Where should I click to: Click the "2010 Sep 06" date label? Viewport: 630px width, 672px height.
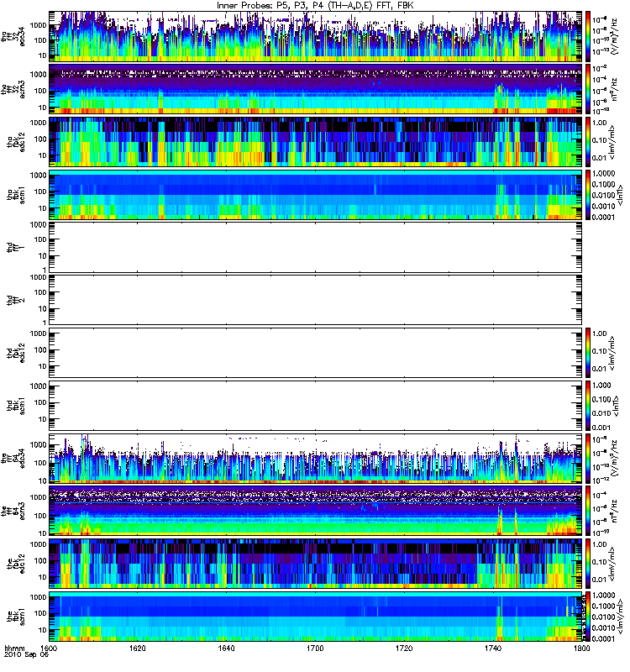26,655
